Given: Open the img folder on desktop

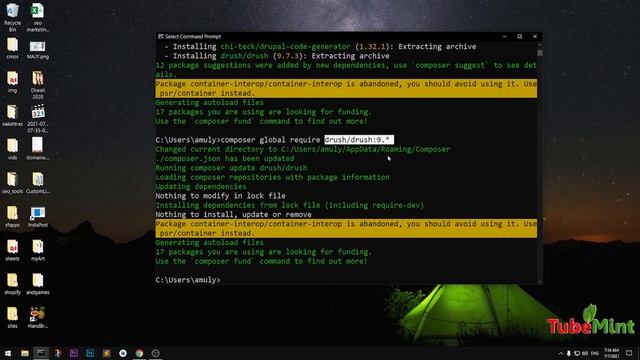Looking at the screenshot, I should (12, 82).
